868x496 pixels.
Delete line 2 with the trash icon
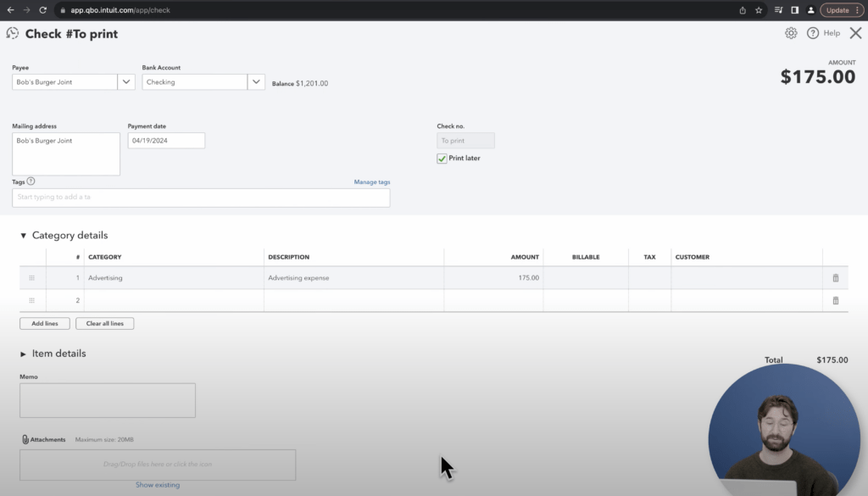click(835, 300)
